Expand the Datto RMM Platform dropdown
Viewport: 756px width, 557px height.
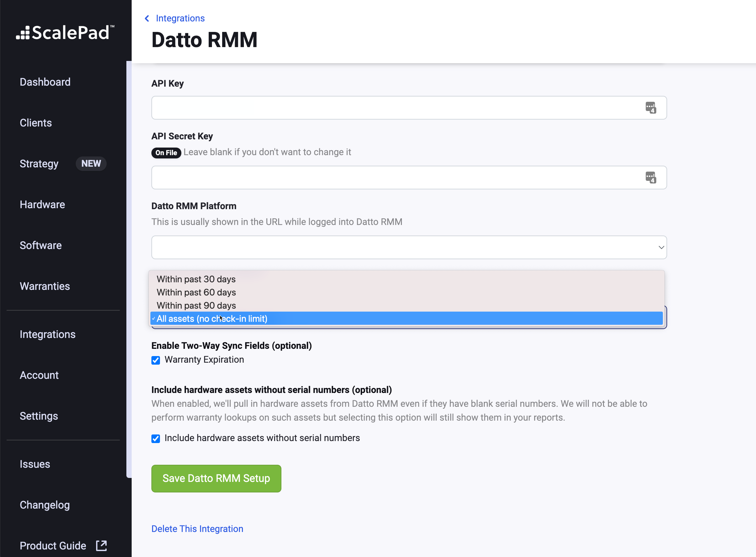click(409, 247)
